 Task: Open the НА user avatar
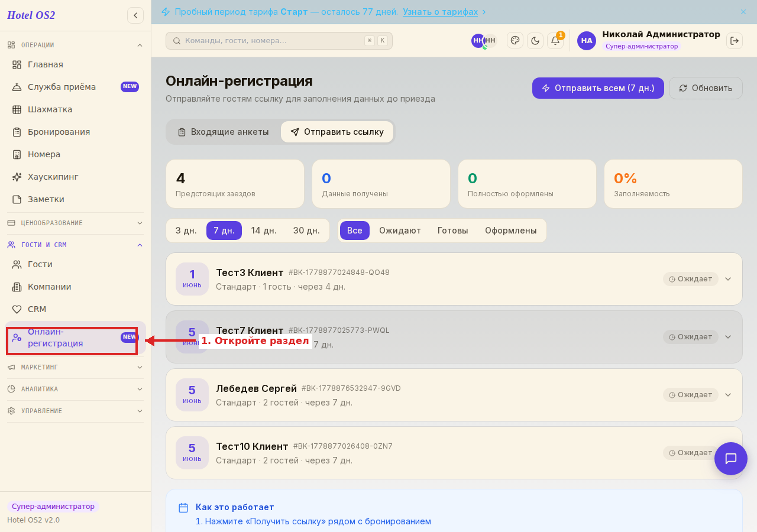coord(587,40)
